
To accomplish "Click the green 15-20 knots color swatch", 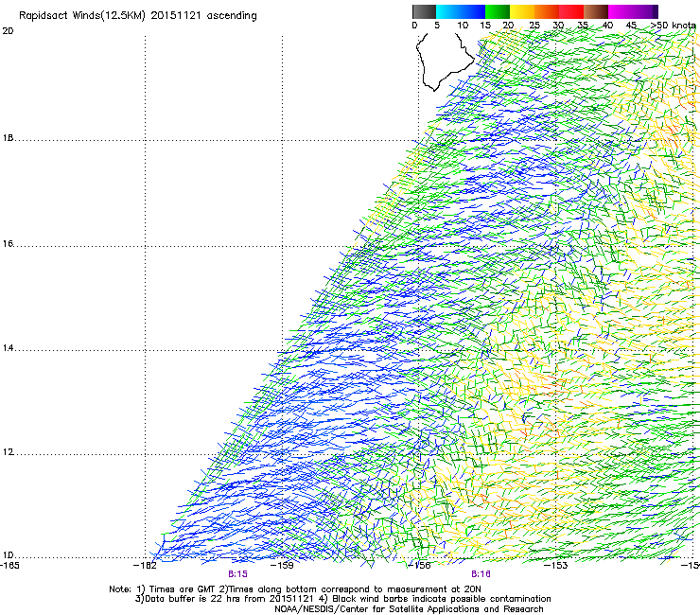I will point(498,11).
